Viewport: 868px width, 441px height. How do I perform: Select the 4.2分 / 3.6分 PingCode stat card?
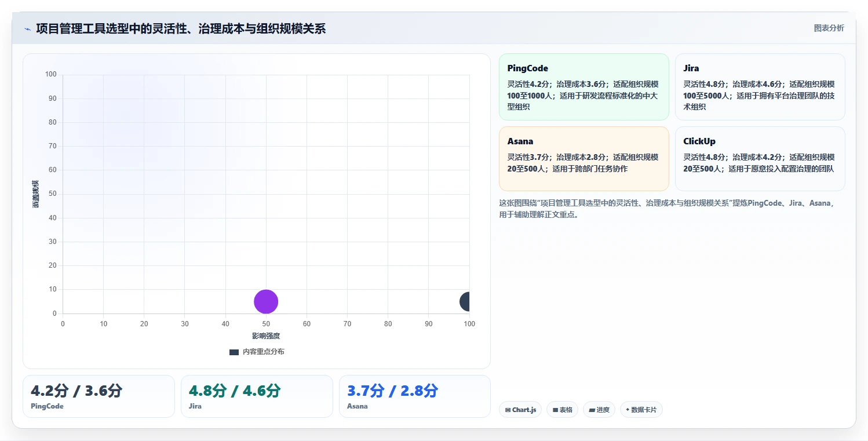[99, 396]
